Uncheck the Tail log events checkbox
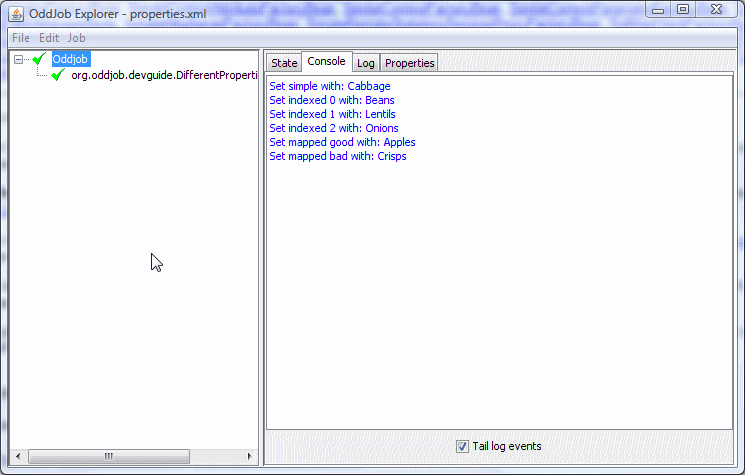745x475 pixels. point(462,446)
